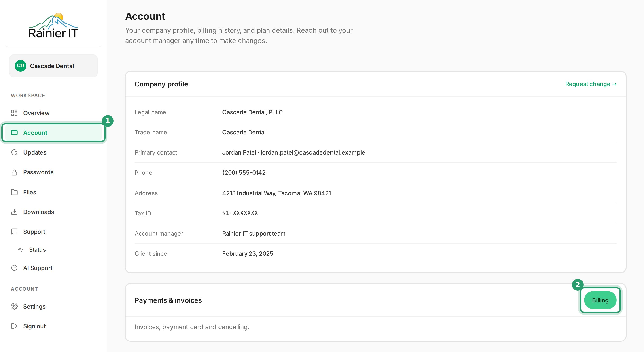This screenshot has height=352, width=644.
Task: Open Support in the sidebar
Action: click(53, 232)
